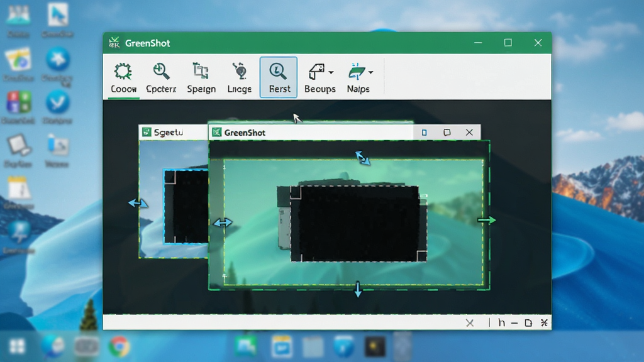This screenshot has height=362, width=644.
Task: Click the Naips toolbar icon
Action: tap(357, 72)
